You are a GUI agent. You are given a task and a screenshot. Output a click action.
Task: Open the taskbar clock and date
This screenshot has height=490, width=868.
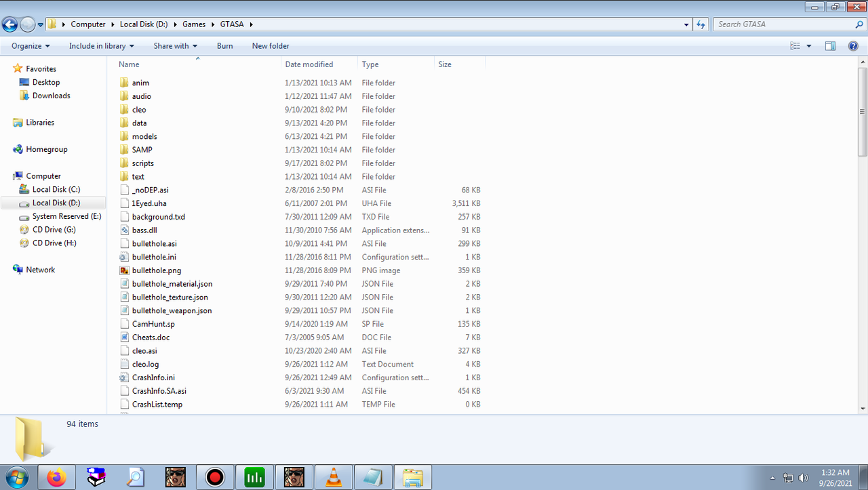click(835, 478)
